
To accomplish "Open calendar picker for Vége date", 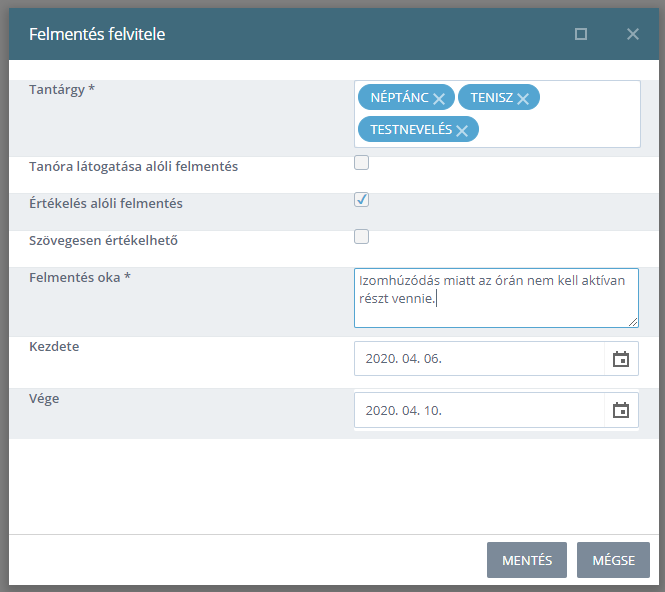I will [621, 410].
